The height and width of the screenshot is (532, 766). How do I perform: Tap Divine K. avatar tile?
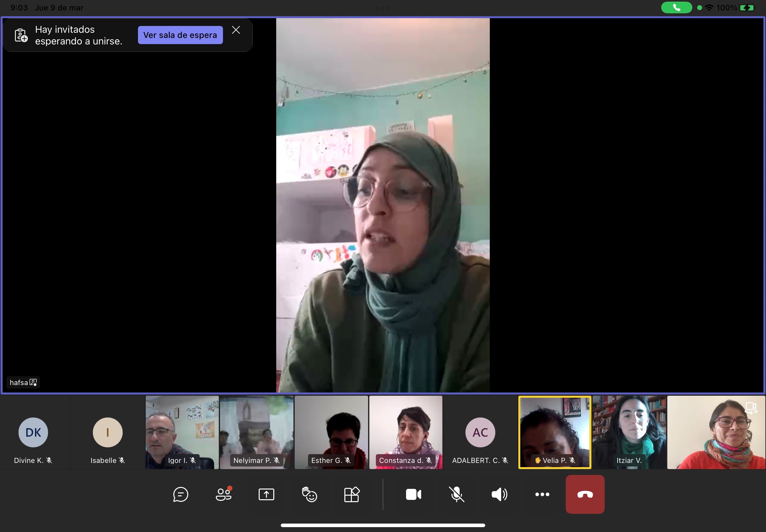33,433
